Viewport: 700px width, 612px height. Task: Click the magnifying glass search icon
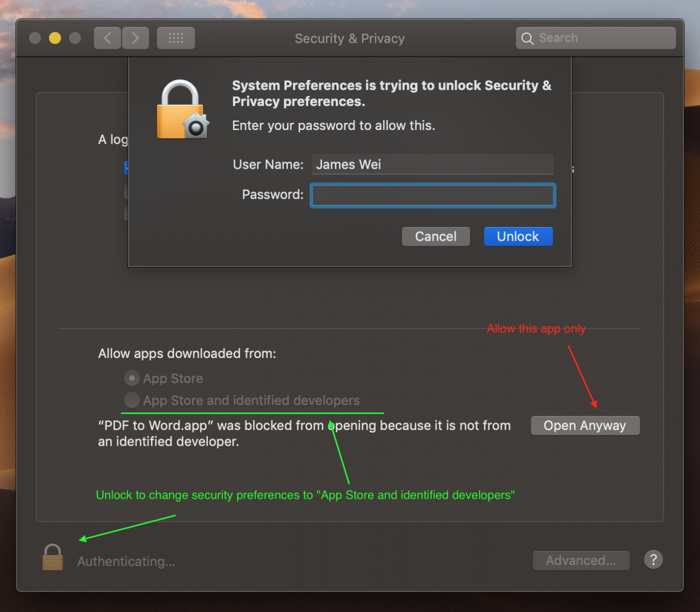click(x=528, y=38)
